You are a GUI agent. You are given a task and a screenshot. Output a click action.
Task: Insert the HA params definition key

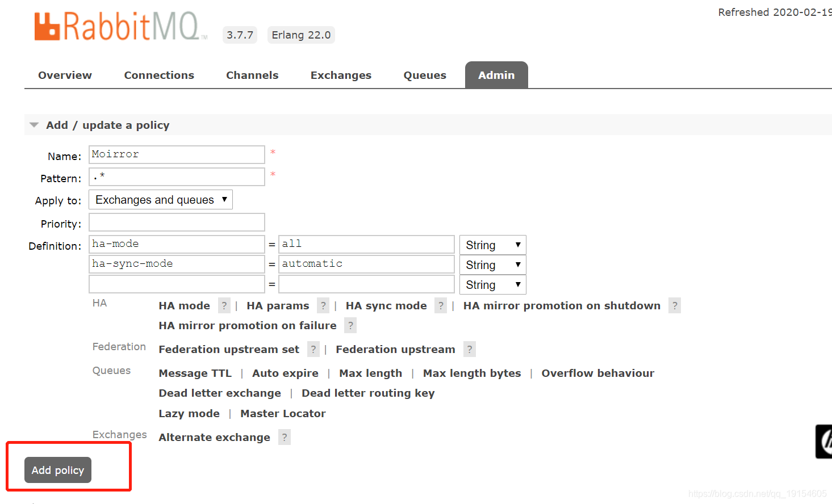278,306
